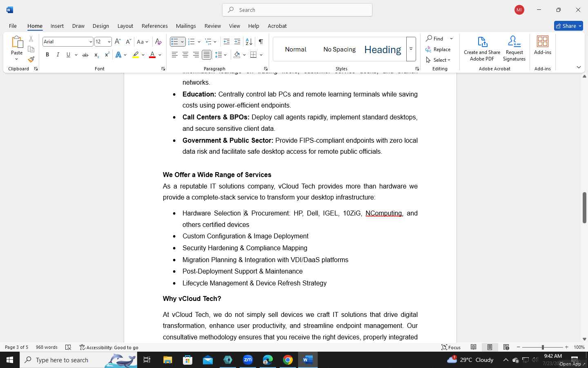Open Focus mode in status bar
Image resolution: width=588 pixels, height=368 pixels.
(x=451, y=347)
